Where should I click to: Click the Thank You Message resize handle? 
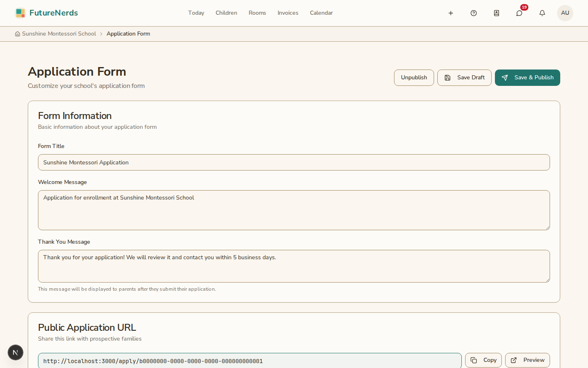click(x=548, y=280)
